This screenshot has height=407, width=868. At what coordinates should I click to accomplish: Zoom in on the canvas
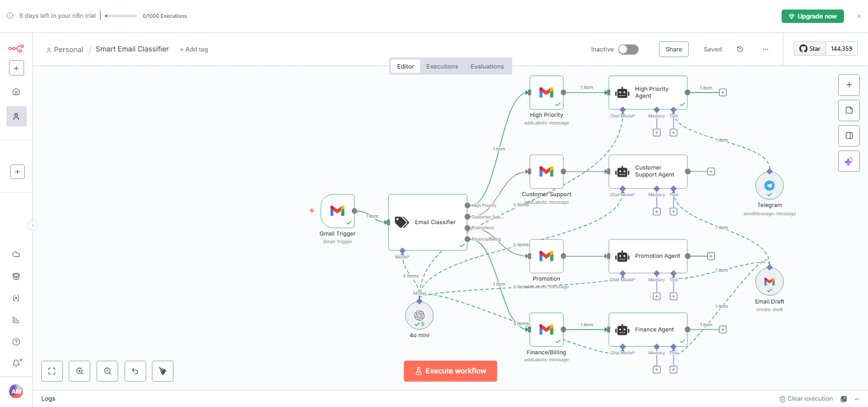point(79,371)
